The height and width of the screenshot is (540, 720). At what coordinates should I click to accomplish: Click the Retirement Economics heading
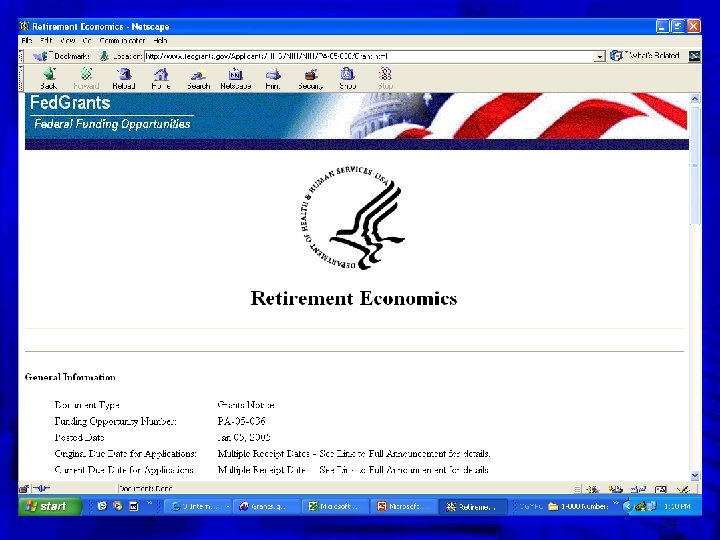[x=354, y=298]
